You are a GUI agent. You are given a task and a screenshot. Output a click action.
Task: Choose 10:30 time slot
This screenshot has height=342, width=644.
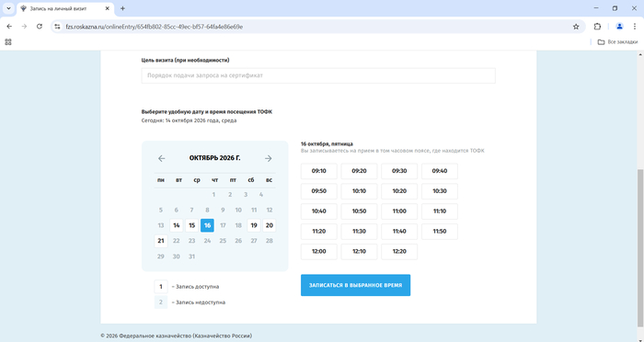pyautogui.click(x=440, y=191)
